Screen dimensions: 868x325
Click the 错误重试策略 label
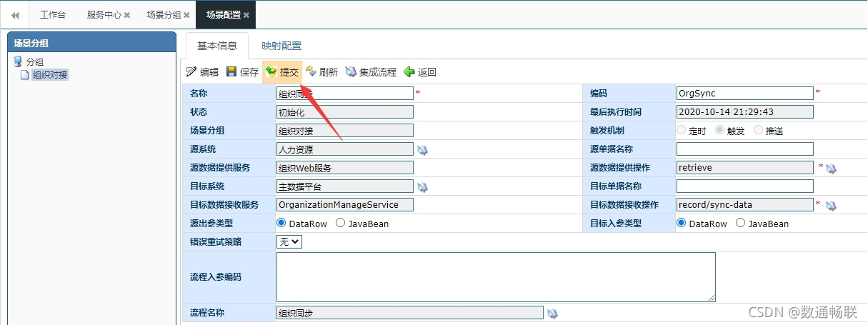pos(216,242)
